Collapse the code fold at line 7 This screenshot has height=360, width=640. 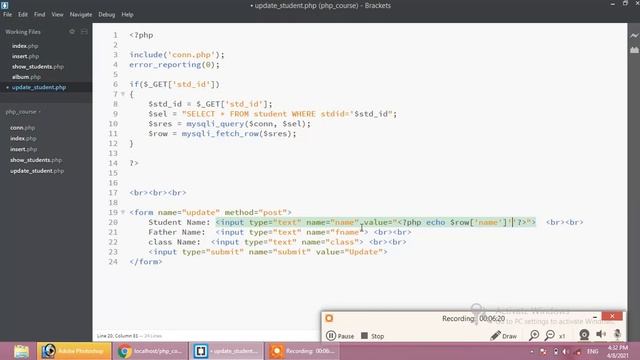click(x=123, y=94)
